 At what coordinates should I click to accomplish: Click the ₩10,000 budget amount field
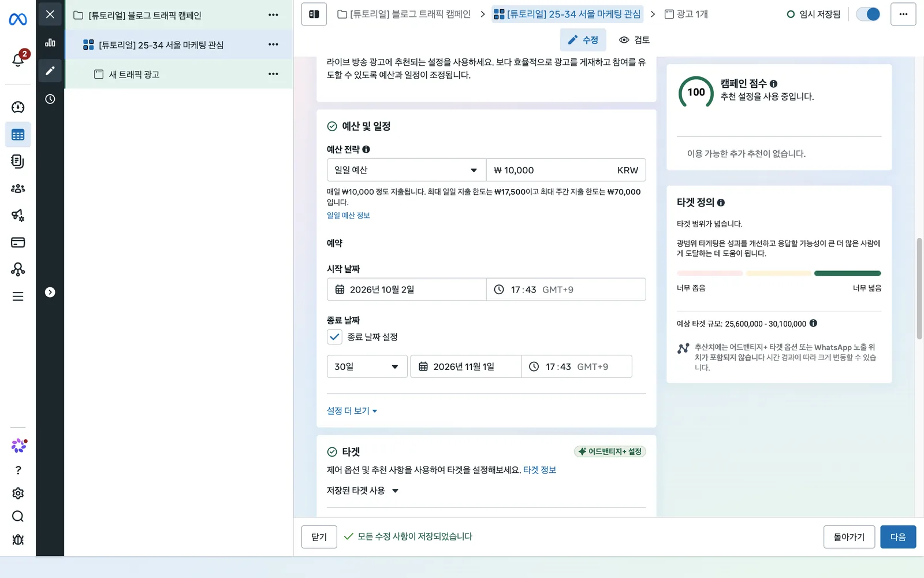566,170
